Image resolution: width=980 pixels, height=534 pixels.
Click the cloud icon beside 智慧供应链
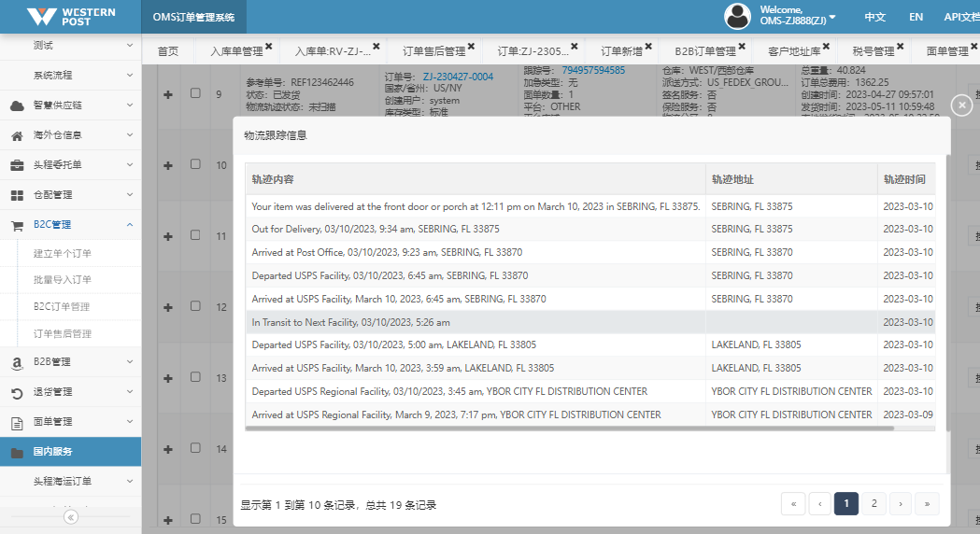(x=18, y=105)
